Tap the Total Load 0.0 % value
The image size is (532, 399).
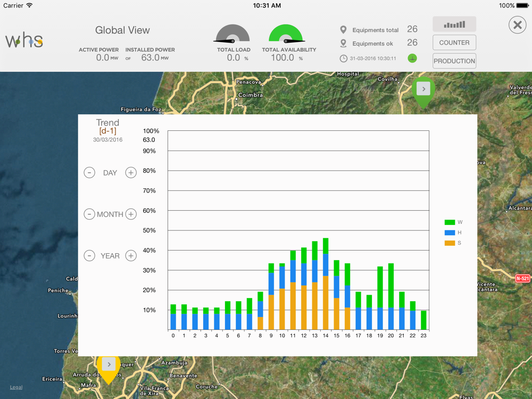click(237, 57)
